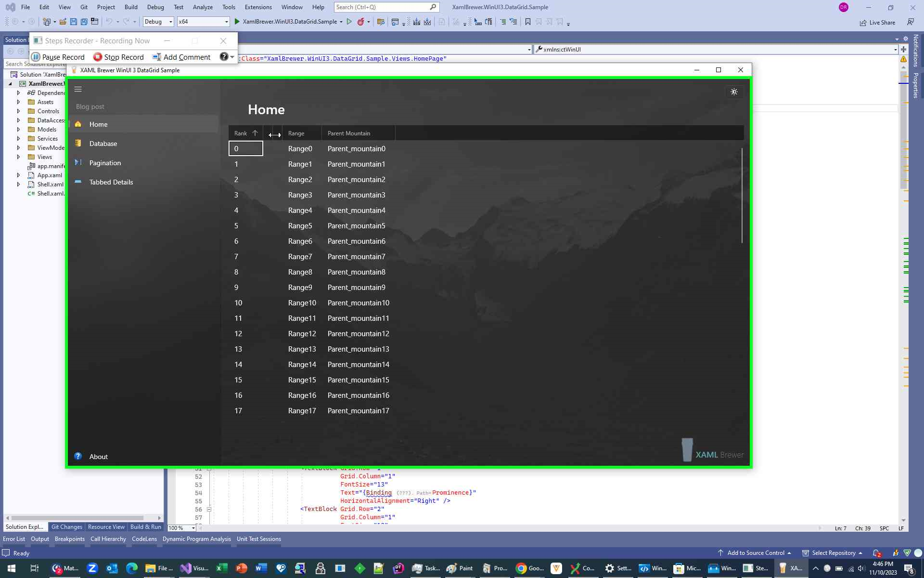
Task: Click the Hot Reload flame icon
Action: click(360, 22)
